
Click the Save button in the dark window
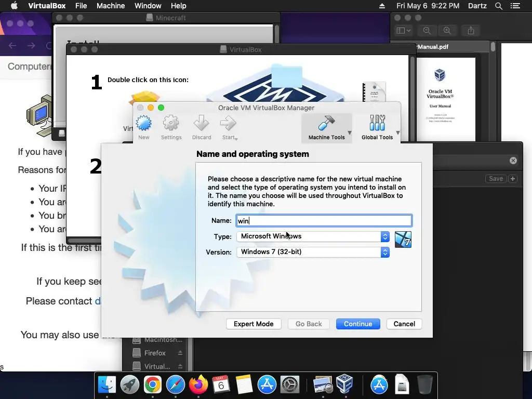pos(496,179)
